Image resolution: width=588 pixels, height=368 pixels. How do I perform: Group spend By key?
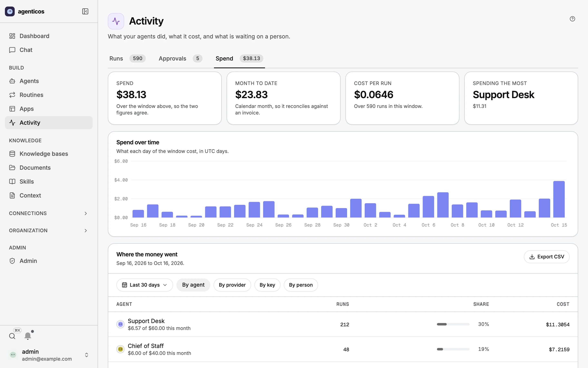(267, 285)
